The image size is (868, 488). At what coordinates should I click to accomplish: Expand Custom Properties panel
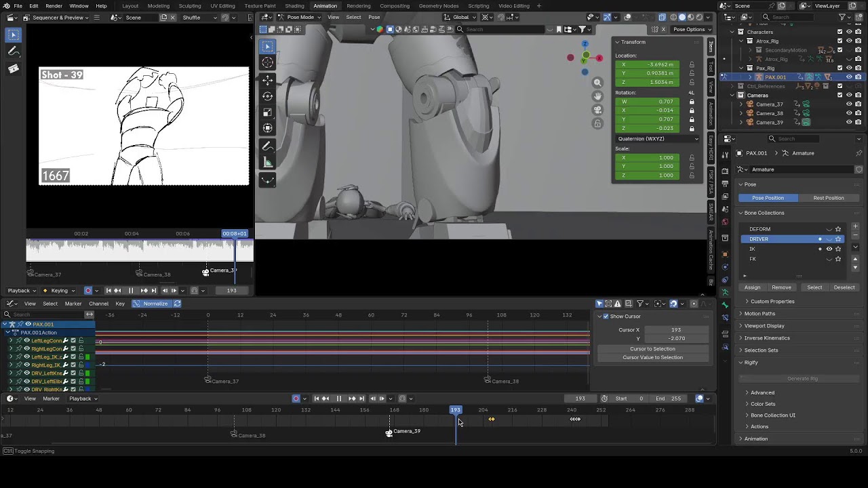pos(772,301)
